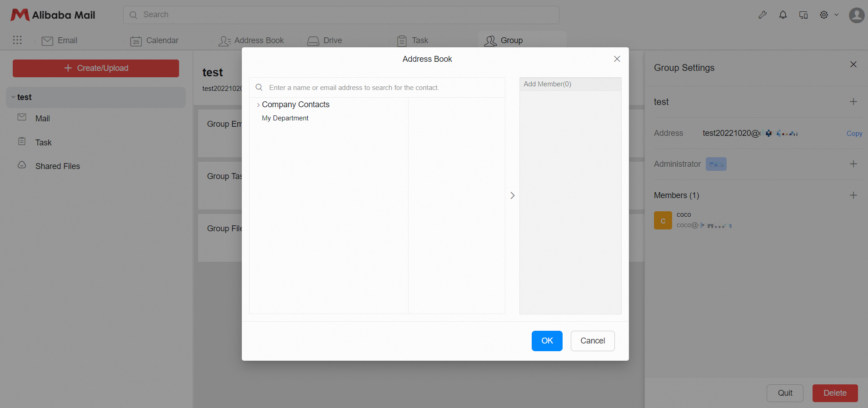The image size is (868, 408).
Task: Go to the Drive tab
Action: click(324, 40)
